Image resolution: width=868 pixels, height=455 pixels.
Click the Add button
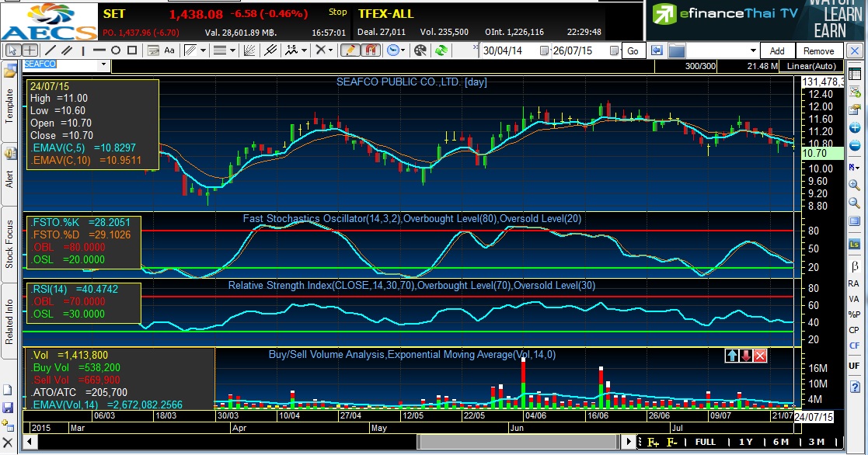(776, 51)
